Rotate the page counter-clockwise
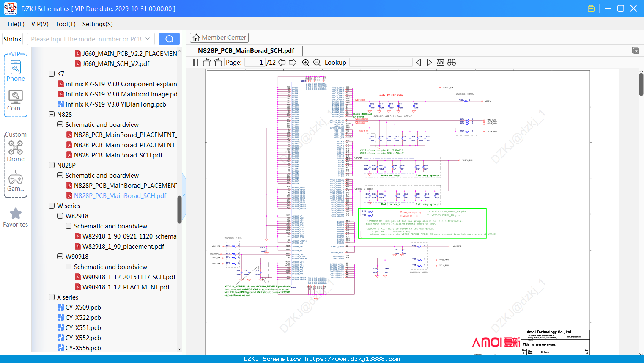This screenshot has height=363, width=644. pyautogui.click(x=207, y=62)
